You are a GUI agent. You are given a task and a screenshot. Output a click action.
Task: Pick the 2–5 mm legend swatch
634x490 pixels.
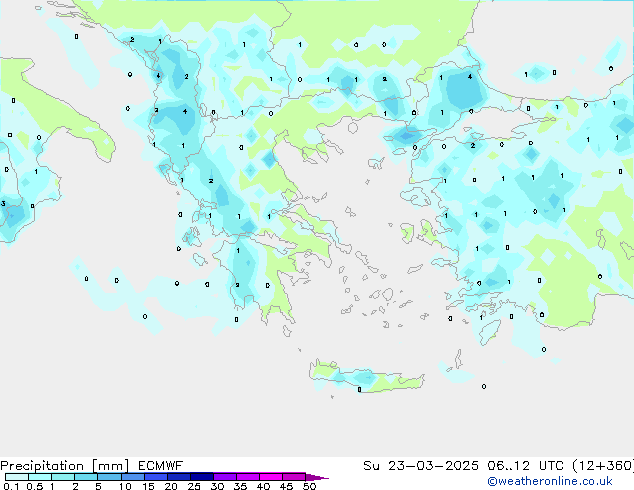(x=86, y=477)
